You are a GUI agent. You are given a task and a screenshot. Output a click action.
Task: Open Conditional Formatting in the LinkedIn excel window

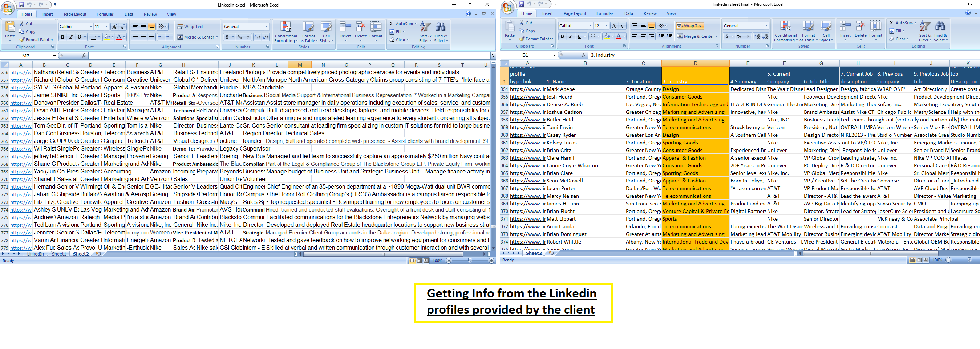(286, 32)
